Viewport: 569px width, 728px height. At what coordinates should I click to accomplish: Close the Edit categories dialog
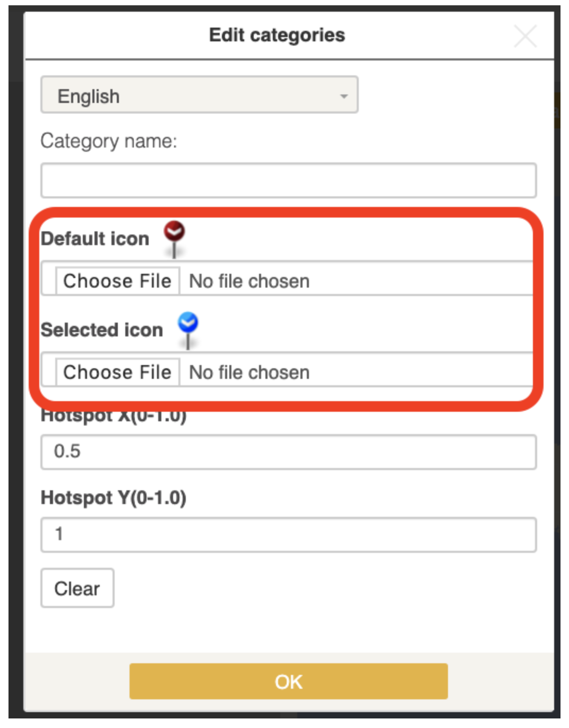click(525, 37)
